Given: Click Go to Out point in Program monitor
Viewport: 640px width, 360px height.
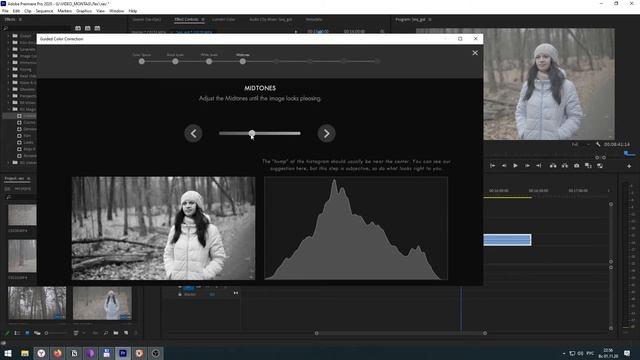Looking at the screenshot, I should pos(539,166).
